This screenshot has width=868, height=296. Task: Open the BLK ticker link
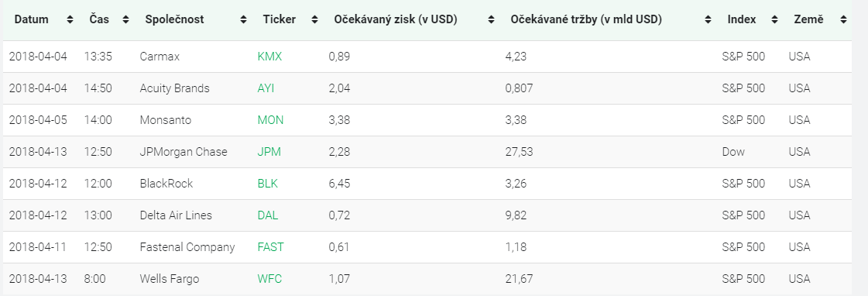[x=267, y=184]
